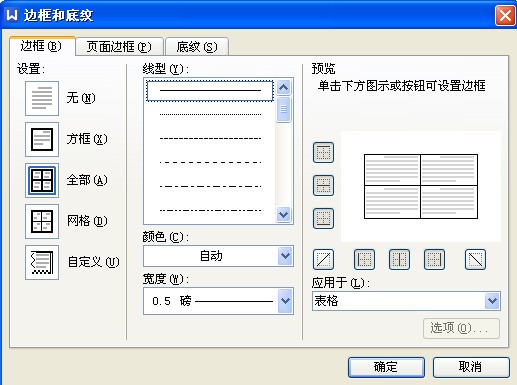Click the line style scrollbar thumb
This screenshot has height=385, width=517.
pyautogui.click(x=284, y=109)
